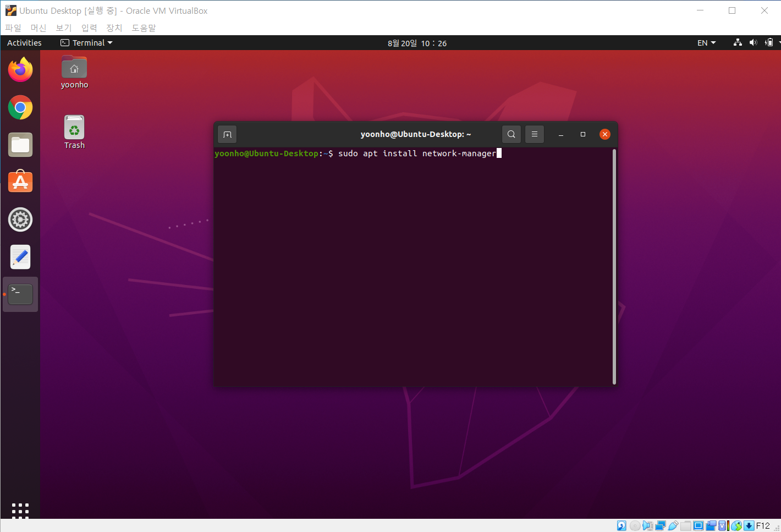
Task: Click VirtualBox display status icon
Action: point(698,525)
